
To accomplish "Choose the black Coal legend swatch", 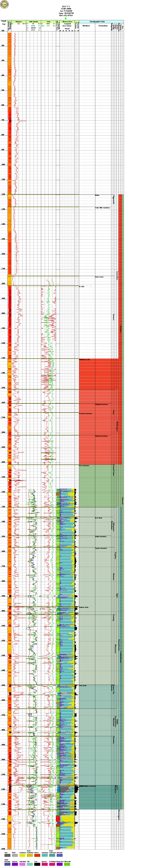I will (37, 864).
